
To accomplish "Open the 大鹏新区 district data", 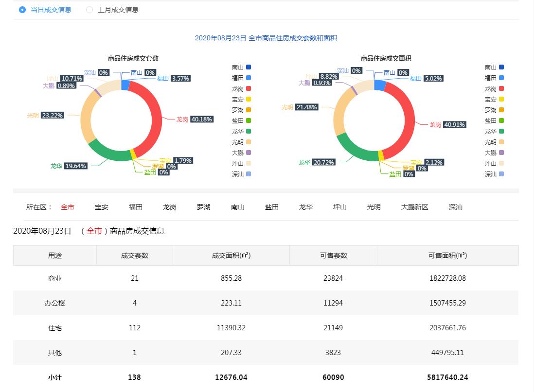I will [x=414, y=207].
